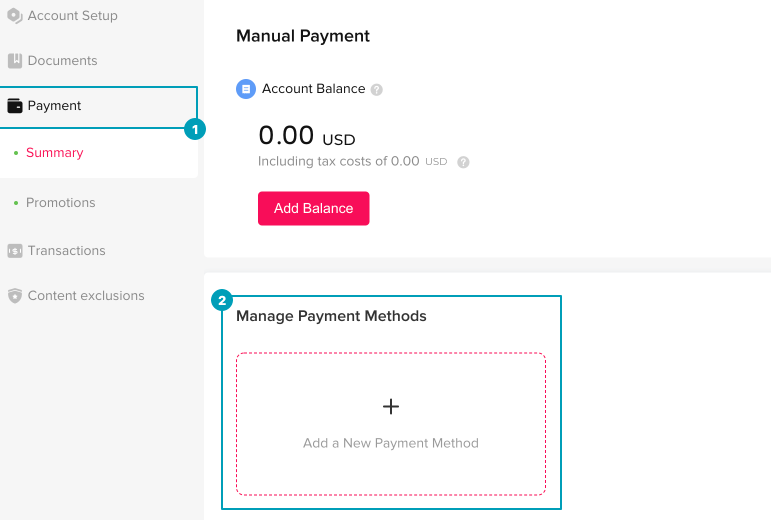771x520 pixels.
Task: Click the Payment wallet icon
Action: pos(15,106)
